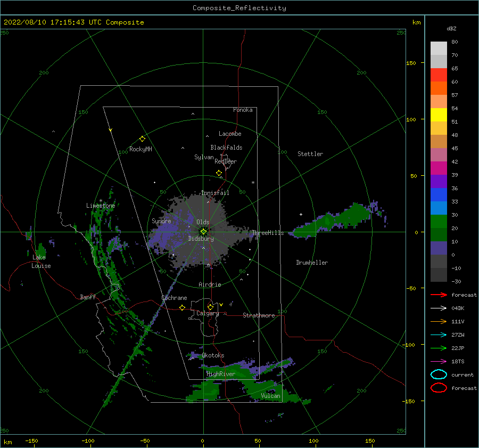Image resolution: width=479 pixels, height=448 pixels.
Task: Click the HighRiver label
Action: pos(220,374)
